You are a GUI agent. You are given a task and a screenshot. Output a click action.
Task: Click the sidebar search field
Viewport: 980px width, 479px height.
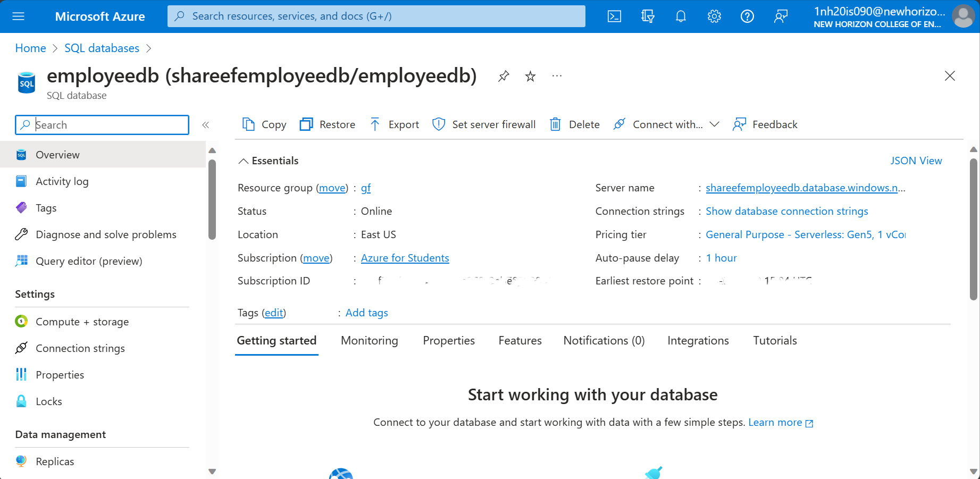pyautogui.click(x=101, y=124)
